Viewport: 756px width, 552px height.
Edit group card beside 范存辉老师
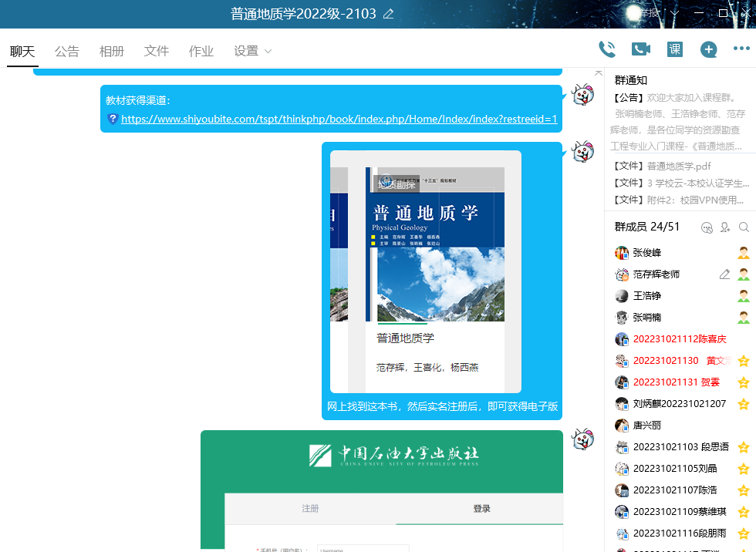pyautogui.click(x=724, y=274)
